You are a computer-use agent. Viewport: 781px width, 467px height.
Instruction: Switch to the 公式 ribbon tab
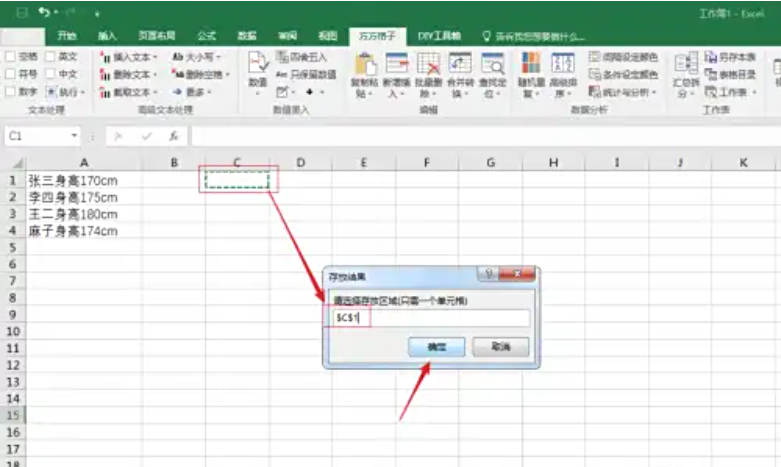[x=208, y=35]
